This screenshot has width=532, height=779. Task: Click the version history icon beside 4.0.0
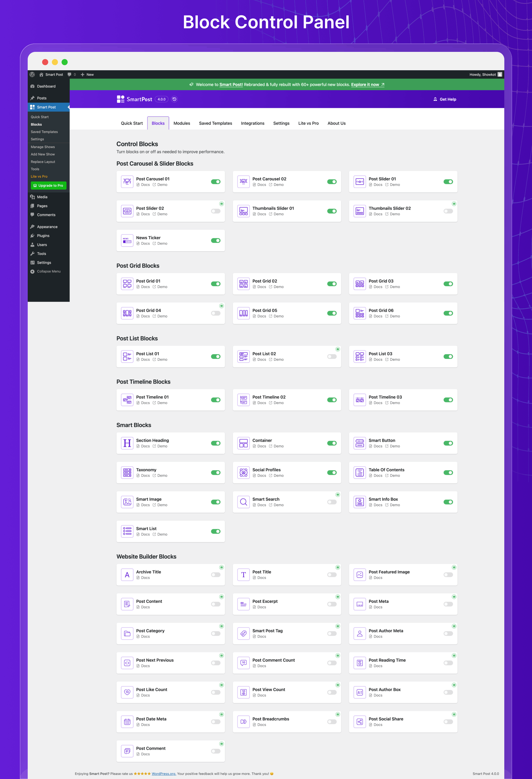coord(174,99)
